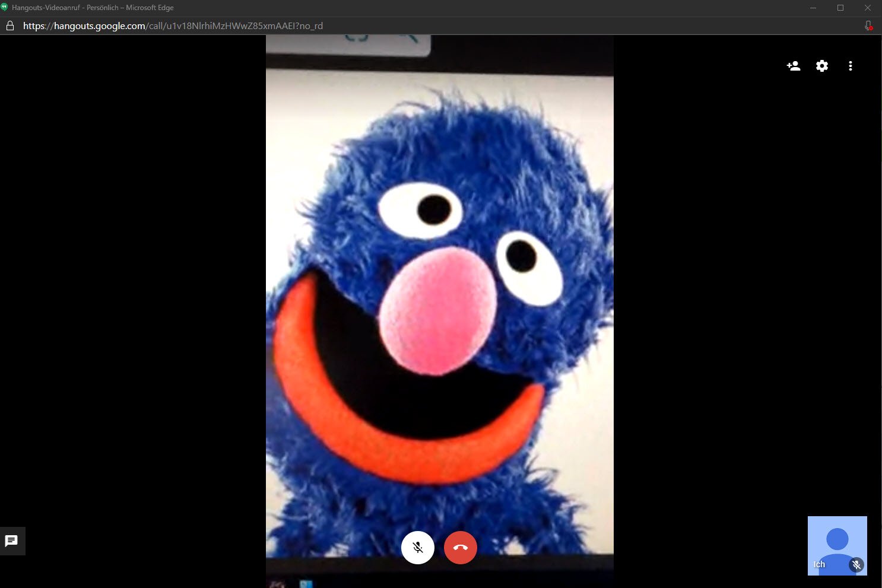Click the lock icon in address bar
882x588 pixels.
(9, 26)
